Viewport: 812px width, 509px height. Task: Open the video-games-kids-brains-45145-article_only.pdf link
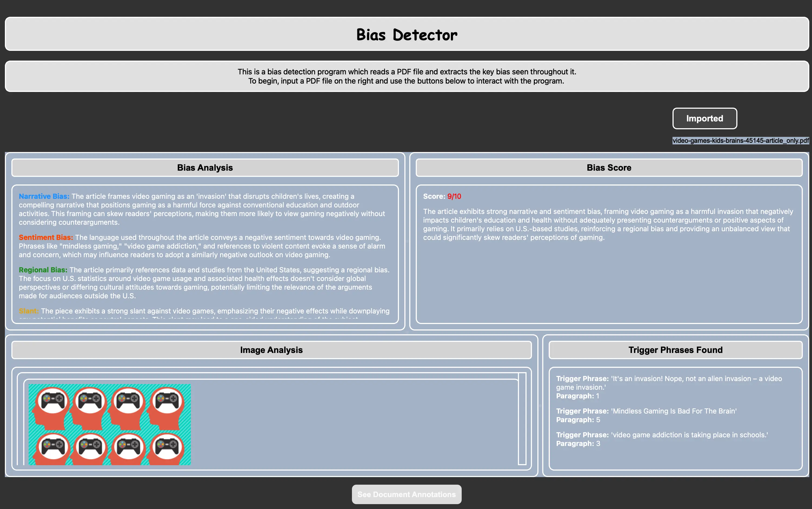(740, 141)
